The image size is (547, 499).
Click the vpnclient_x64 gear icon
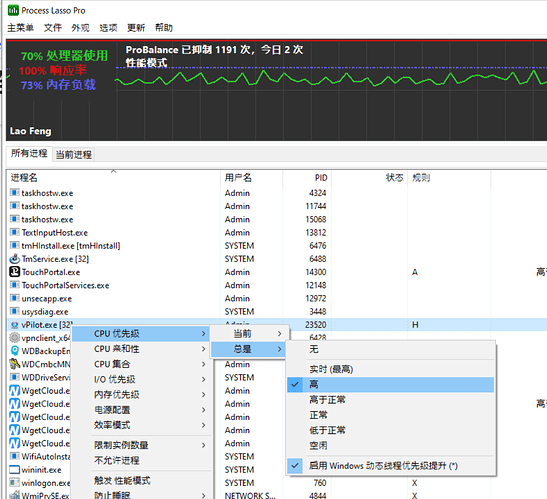[x=14, y=338]
